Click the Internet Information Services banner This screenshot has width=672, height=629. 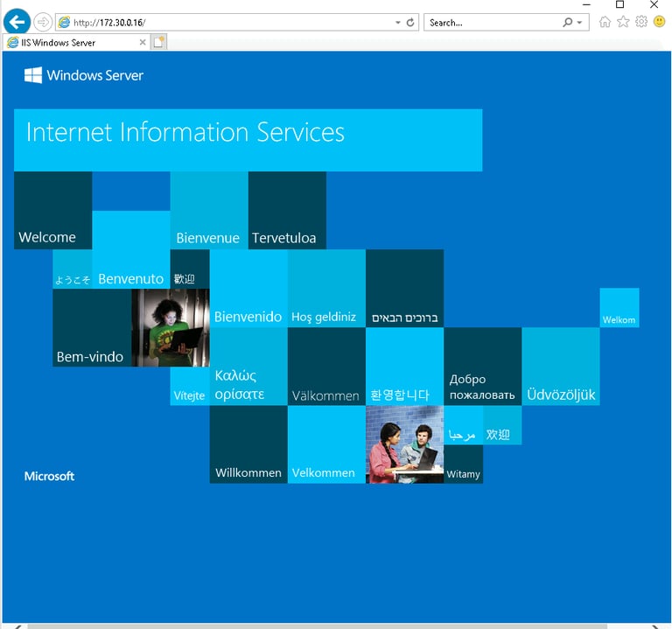click(248, 140)
